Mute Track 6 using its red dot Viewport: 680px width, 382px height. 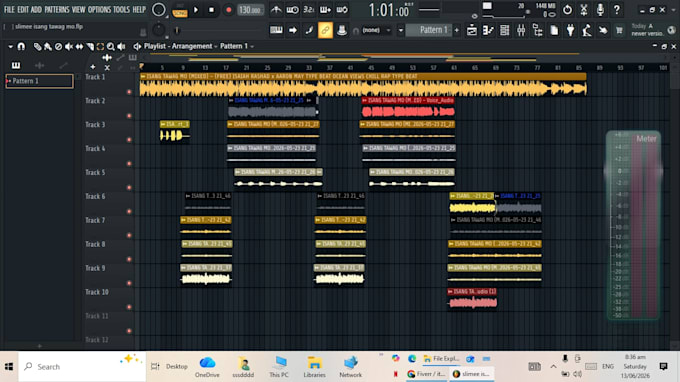129,212
